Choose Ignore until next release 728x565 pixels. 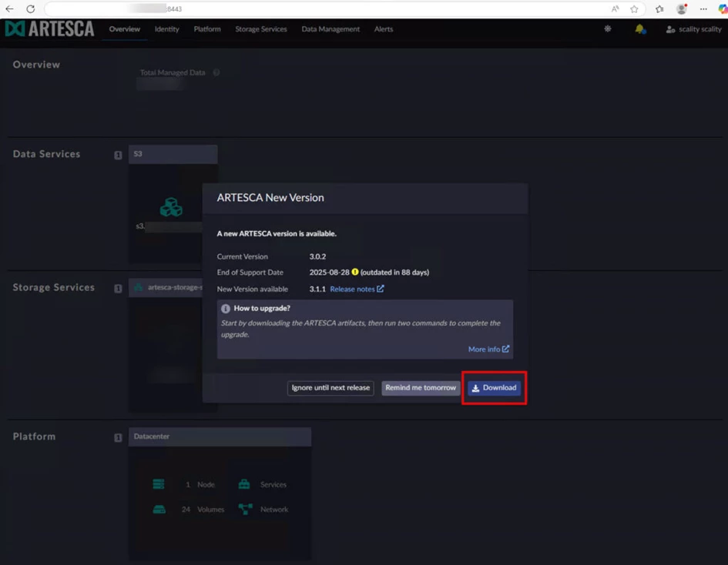pos(330,388)
